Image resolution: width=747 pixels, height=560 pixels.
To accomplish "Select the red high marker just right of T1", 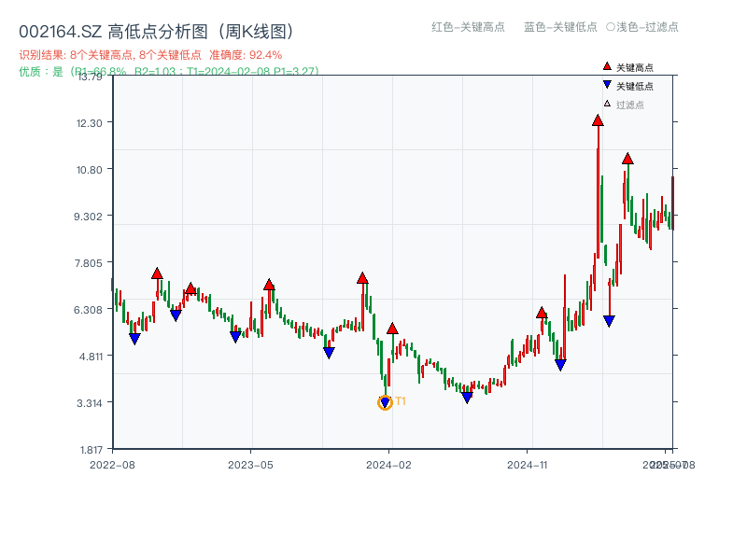I will click(392, 329).
